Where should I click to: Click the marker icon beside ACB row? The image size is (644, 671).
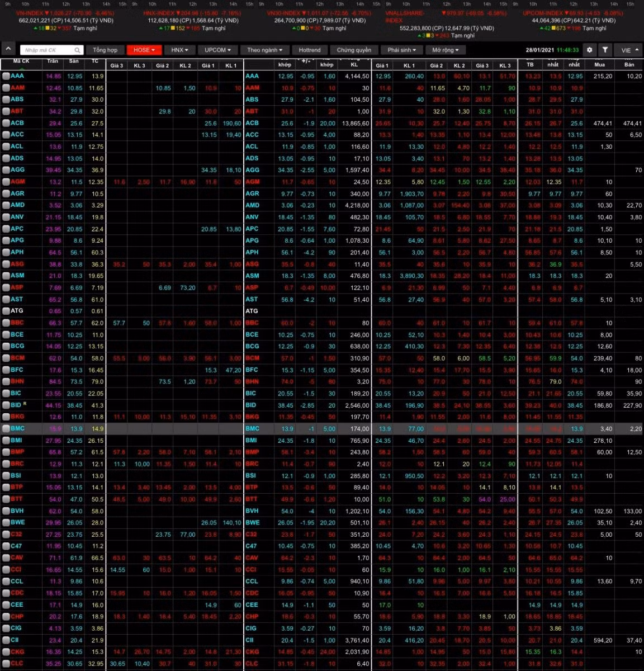click(x=6, y=123)
